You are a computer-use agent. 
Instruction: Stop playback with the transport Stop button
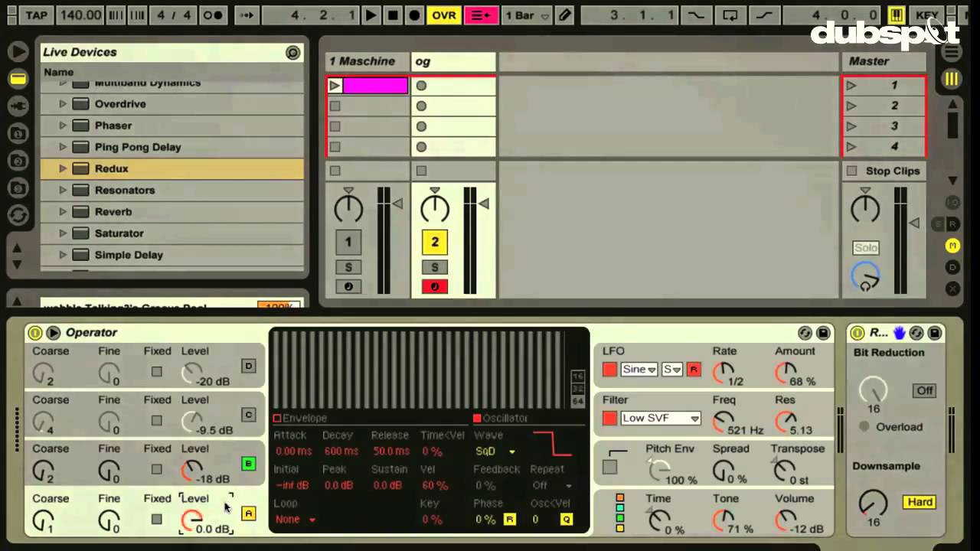point(393,15)
